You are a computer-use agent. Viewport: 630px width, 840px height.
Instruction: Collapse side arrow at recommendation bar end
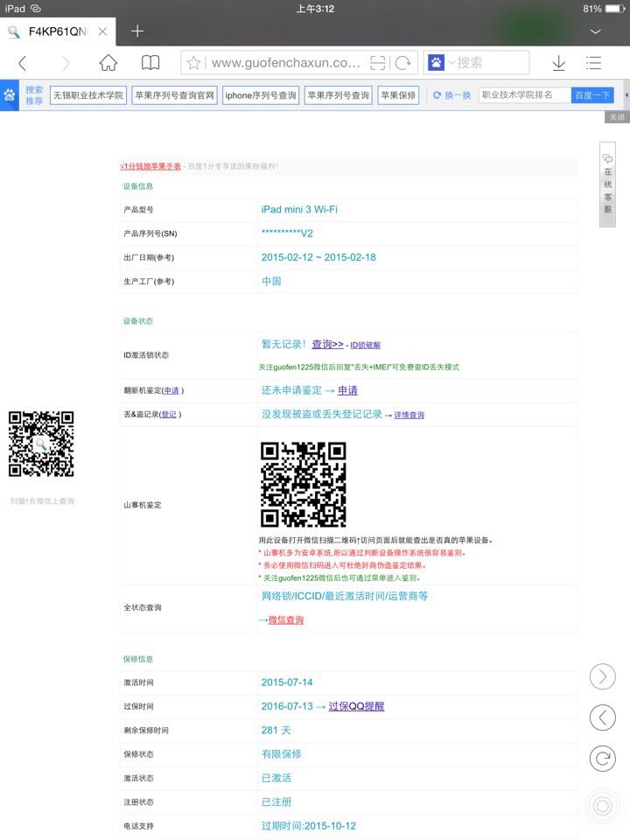626,95
